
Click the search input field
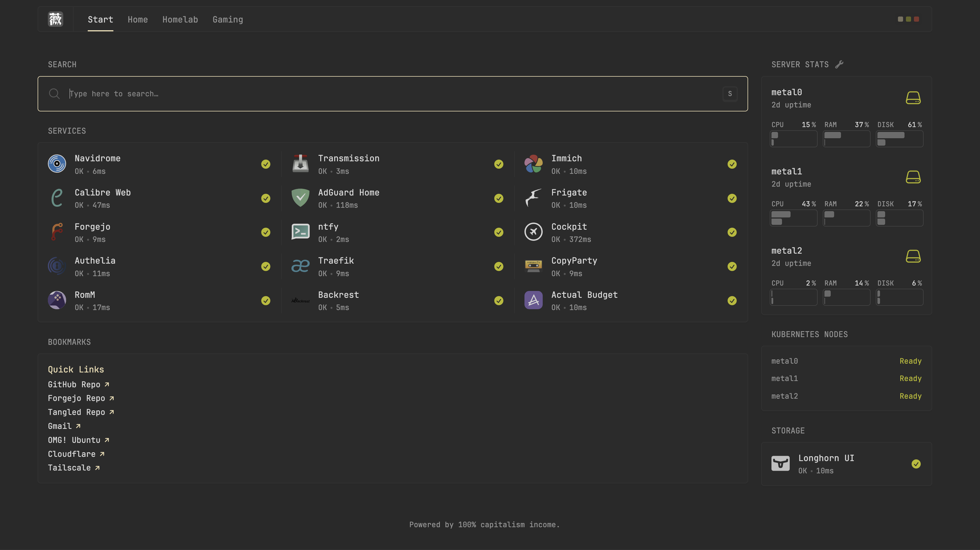[393, 94]
